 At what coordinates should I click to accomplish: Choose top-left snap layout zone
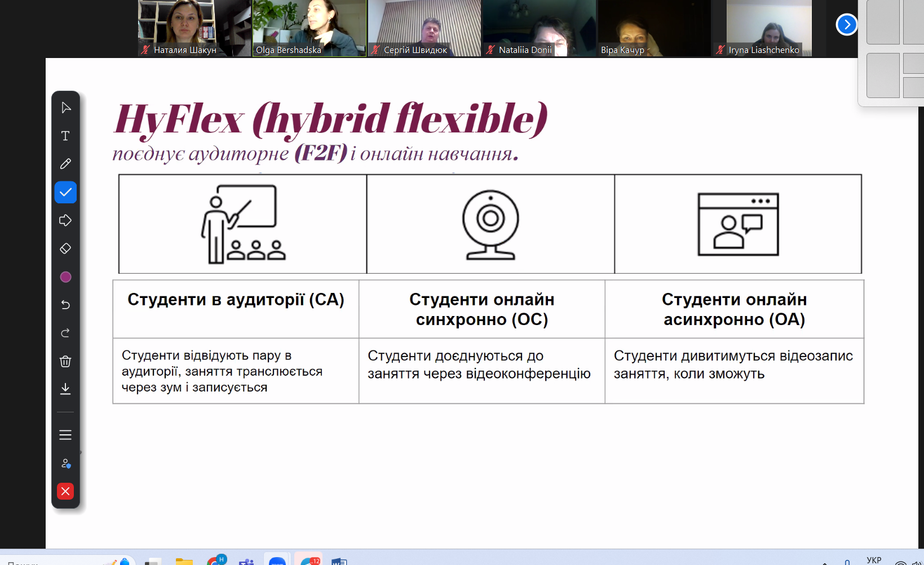coord(882,22)
